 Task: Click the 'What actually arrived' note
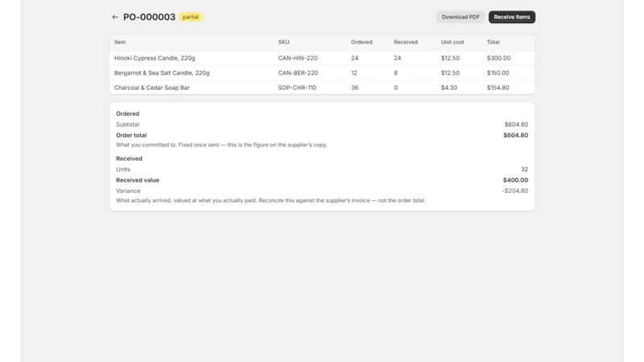(270, 200)
